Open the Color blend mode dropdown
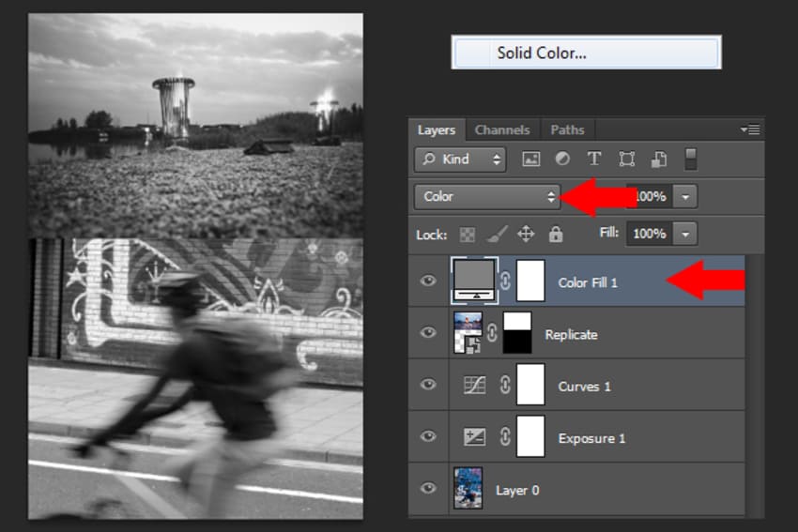The width and height of the screenshot is (798, 532). pyautogui.click(x=487, y=196)
